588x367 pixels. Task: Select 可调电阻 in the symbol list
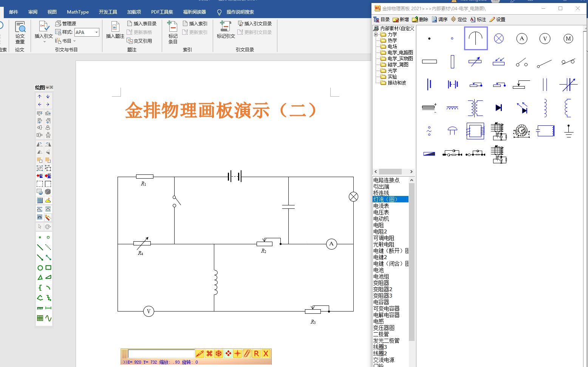point(384,238)
